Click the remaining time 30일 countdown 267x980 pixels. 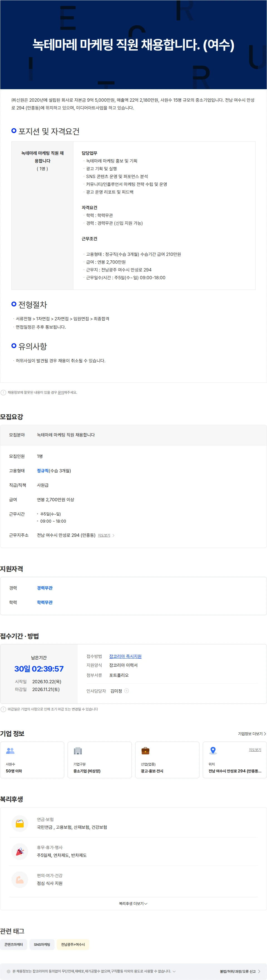click(x=39, y=669)
